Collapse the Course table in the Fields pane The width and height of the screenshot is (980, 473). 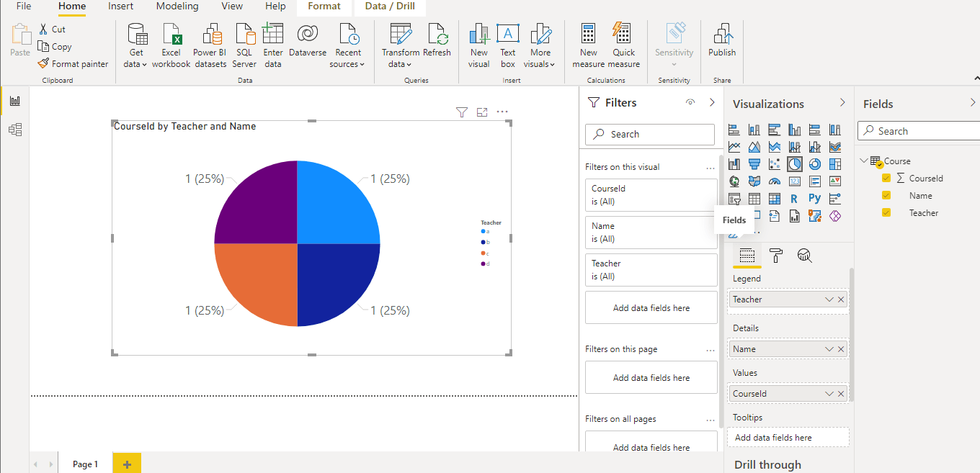[863, 161]
